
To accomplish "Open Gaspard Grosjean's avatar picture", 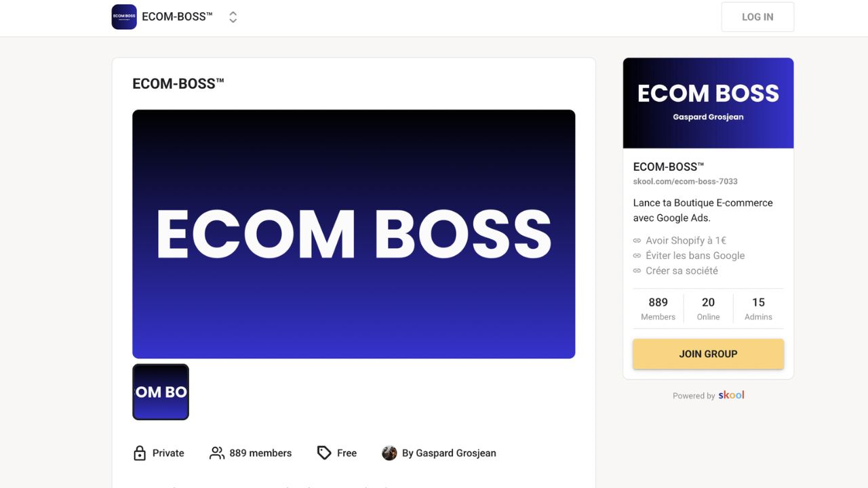I will click(x=389, y=453).
